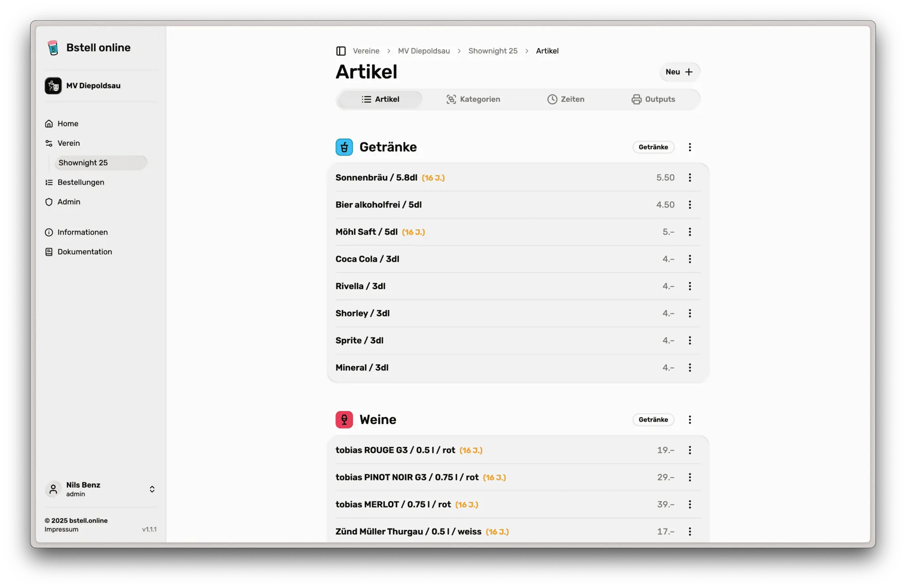The width and height of the screenshot is (906, 588).
Task: Switch to the Kategorien tab
Action: pyautogui.click(x=473, y=99)
